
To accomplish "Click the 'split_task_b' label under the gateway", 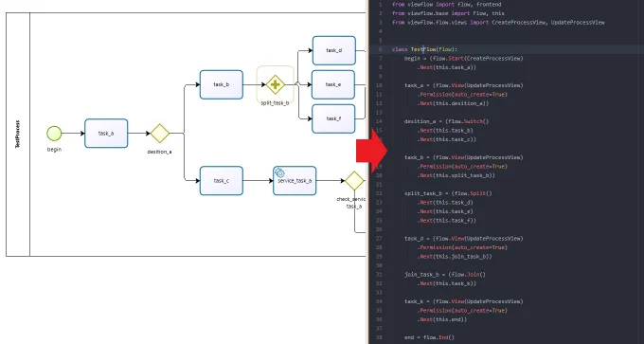I will 275,103.
